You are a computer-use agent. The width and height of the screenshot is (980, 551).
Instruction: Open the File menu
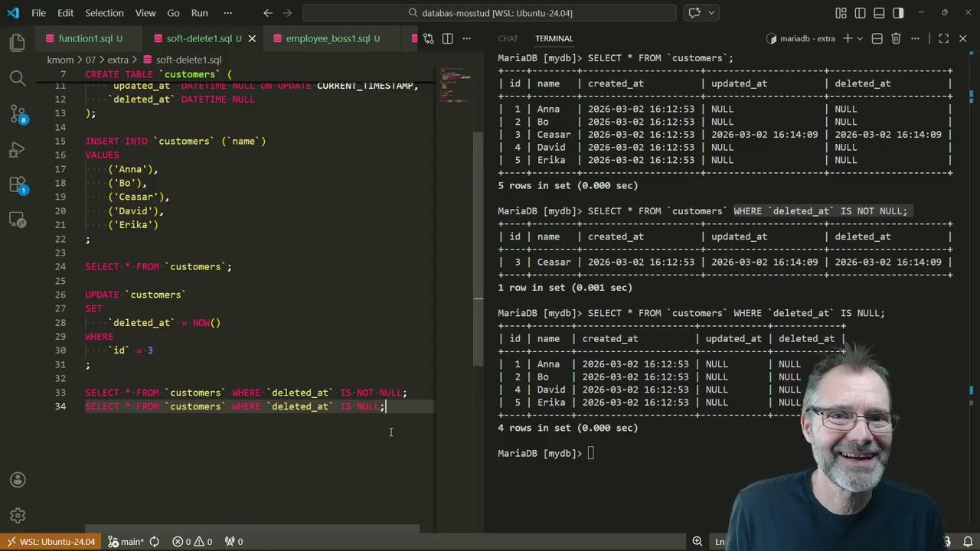38,13
